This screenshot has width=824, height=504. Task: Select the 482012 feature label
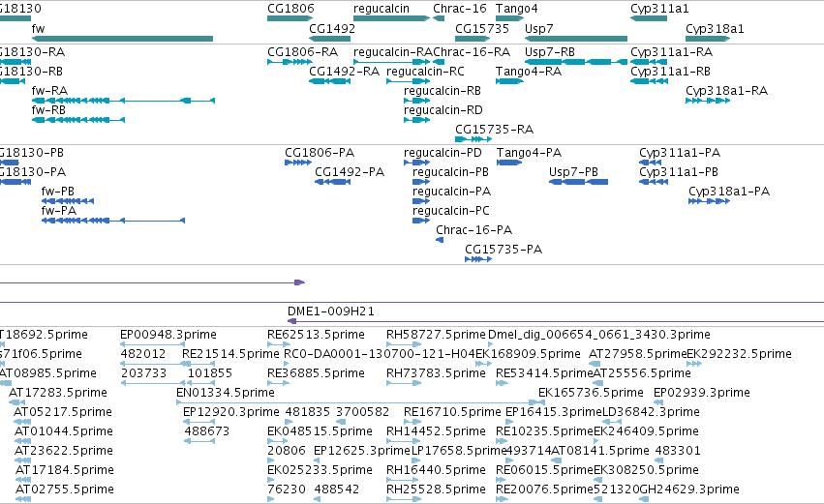point(143,354)
